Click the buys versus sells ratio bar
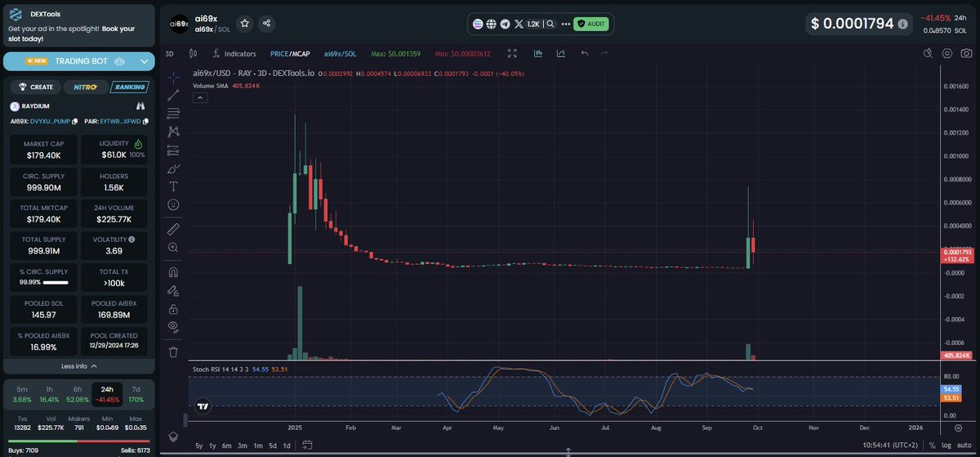 click(x=78, y=440)
